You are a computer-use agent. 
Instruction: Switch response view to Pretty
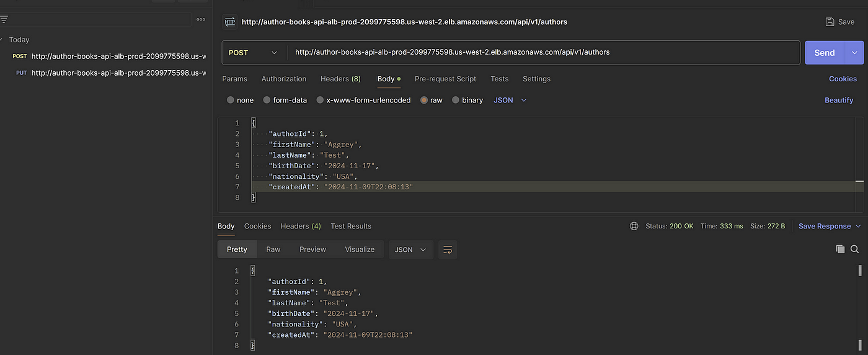(x=237, y=249)
